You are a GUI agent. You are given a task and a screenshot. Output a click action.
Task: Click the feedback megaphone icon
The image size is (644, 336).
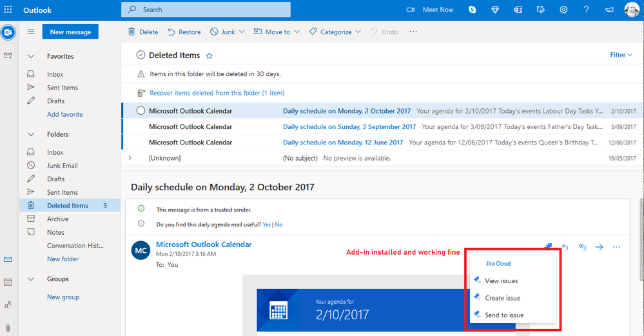(609, 10)
